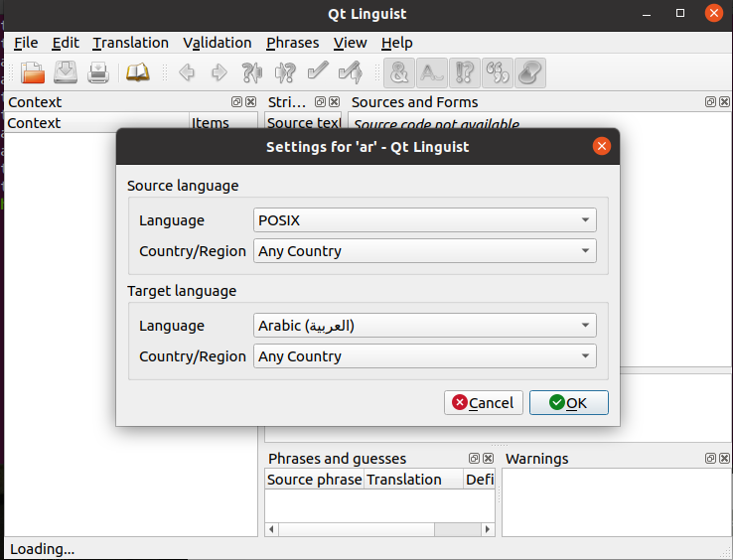
Task: Open target Language dropdown showing Arabic
Action: click(424, 326)
